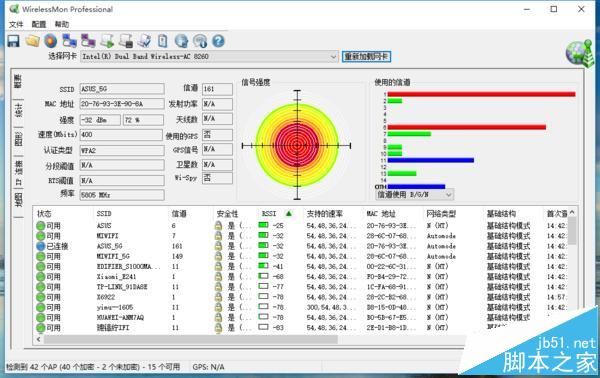Click the balloon info toolbar icon

point(200,41)
